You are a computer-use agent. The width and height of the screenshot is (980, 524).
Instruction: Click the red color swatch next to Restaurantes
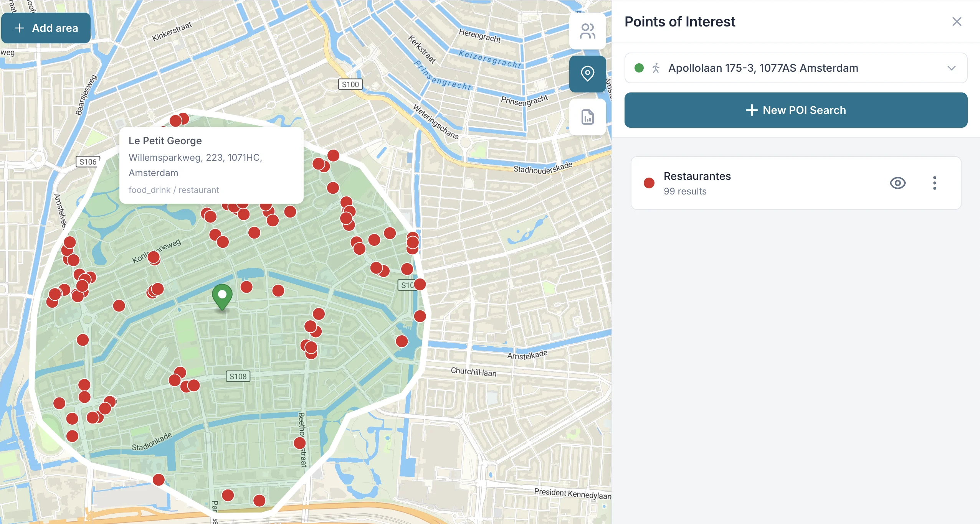coord(649,183)
